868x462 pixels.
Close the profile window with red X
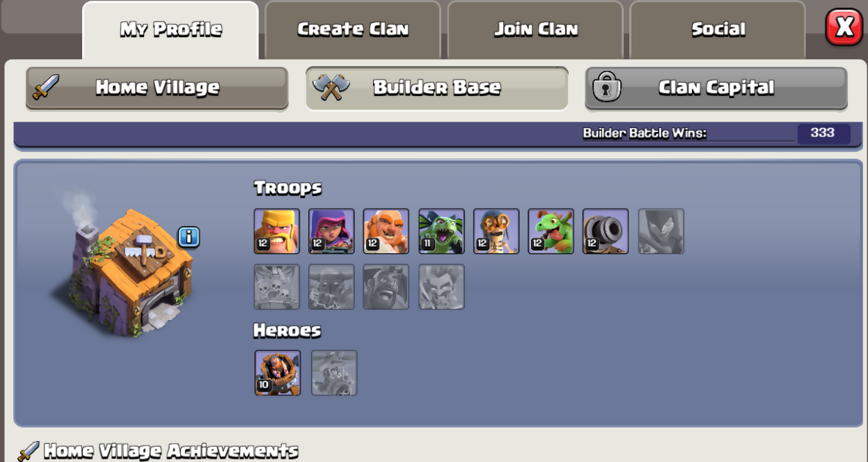[x=844, y=27]
